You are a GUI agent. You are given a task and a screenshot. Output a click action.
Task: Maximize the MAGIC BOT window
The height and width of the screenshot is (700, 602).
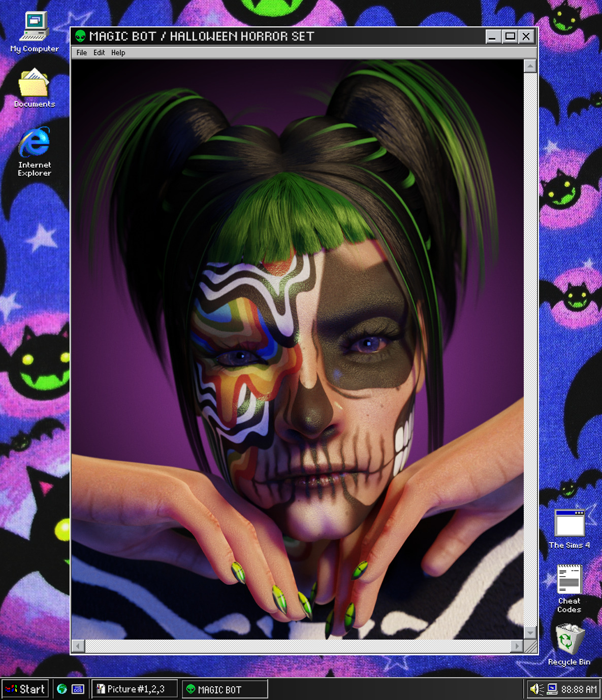tap(510, 37)
